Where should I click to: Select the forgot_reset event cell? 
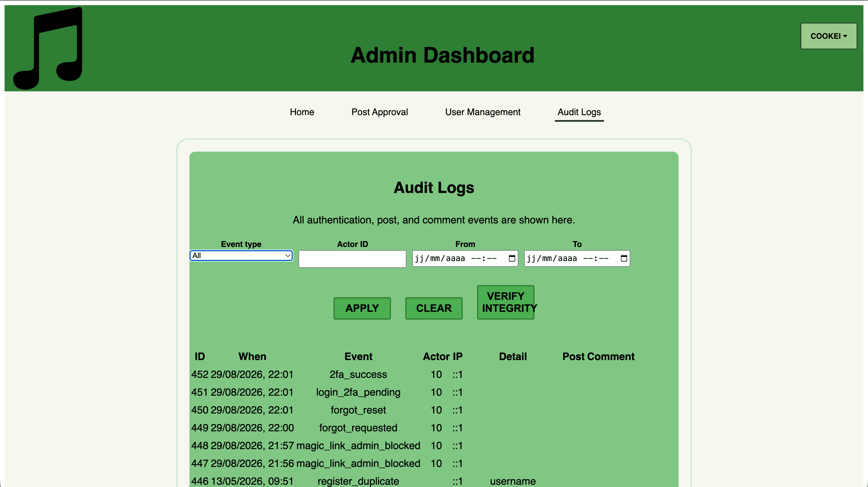358,410
